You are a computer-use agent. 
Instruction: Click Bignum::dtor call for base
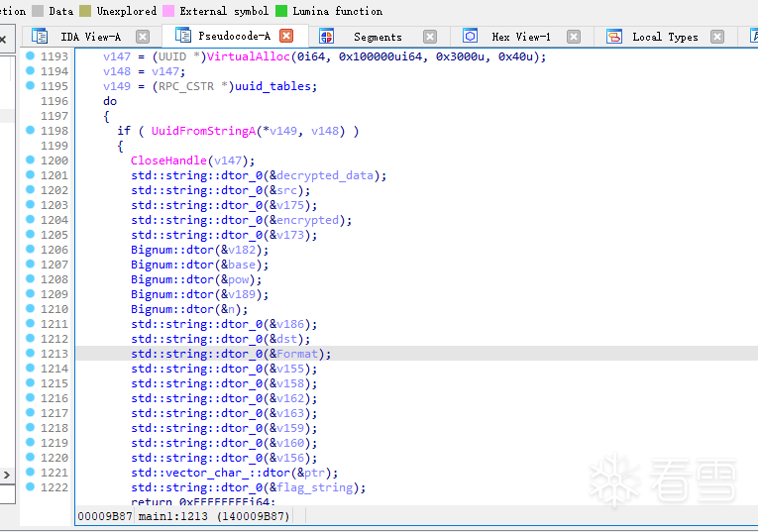172,265
